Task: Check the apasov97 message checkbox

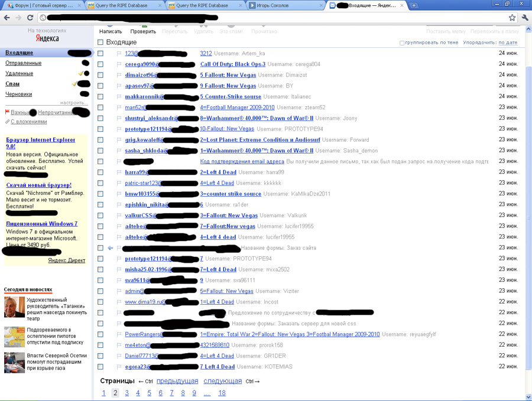Action: point(100,86)
